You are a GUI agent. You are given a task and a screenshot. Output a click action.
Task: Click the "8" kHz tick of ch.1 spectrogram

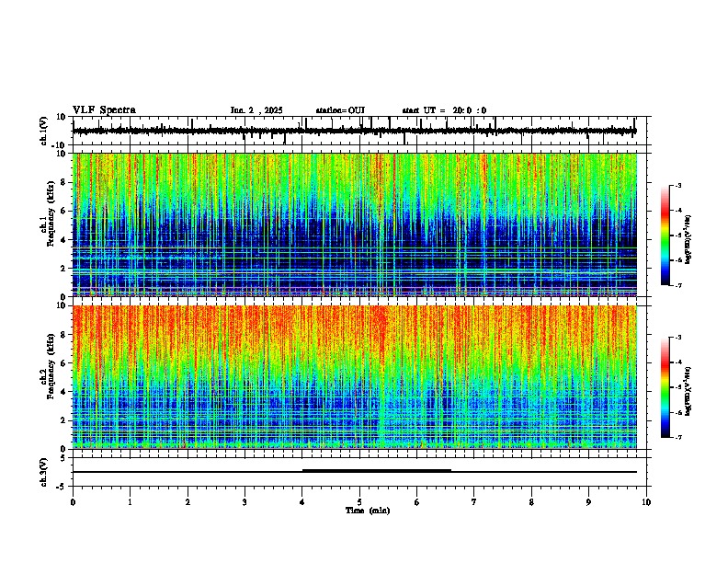click(64, 182)
